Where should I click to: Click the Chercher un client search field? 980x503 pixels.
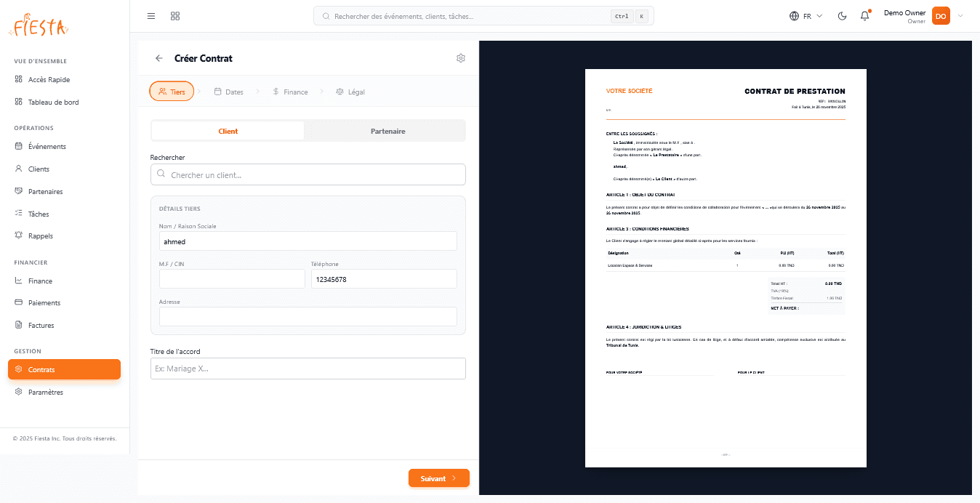point(308,174)
